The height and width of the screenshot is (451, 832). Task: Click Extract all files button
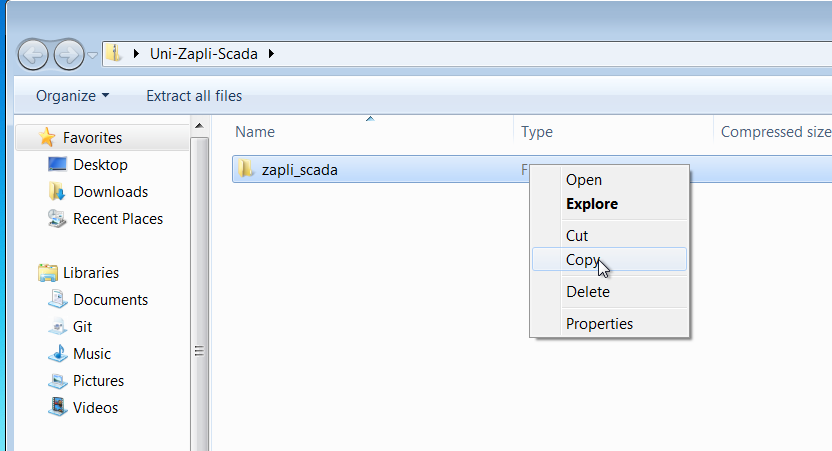click(194, 96)
